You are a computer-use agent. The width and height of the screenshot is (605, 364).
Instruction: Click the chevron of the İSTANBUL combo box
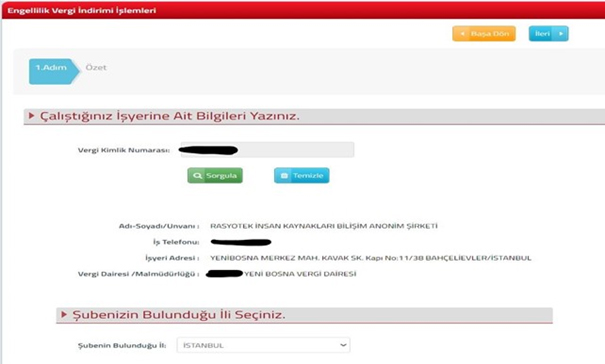(x=343, y=345)
